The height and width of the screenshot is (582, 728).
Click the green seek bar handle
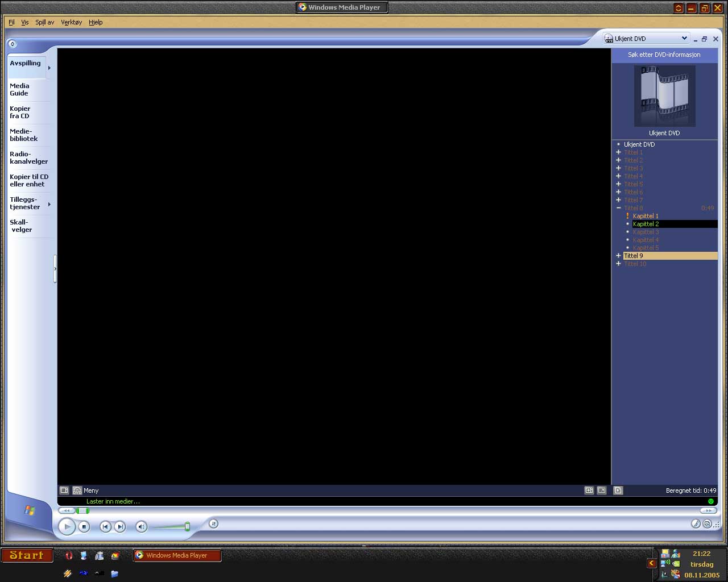point(82,510)
